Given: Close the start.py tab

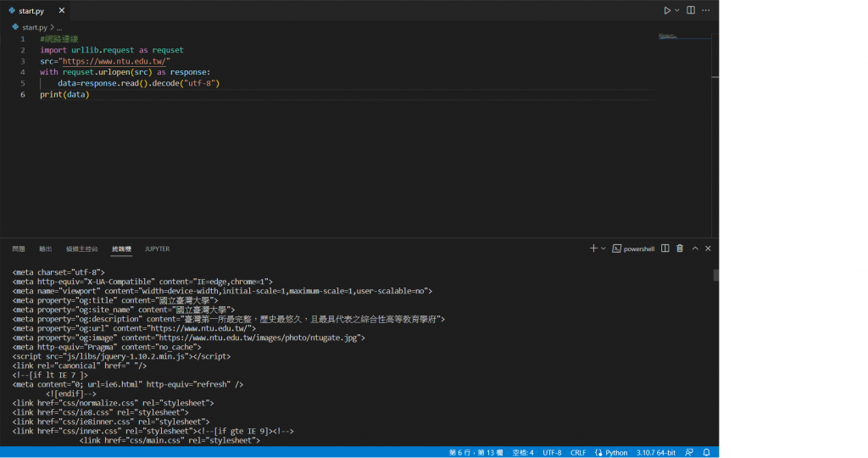Looking at the screenshot, I should 61,10.
